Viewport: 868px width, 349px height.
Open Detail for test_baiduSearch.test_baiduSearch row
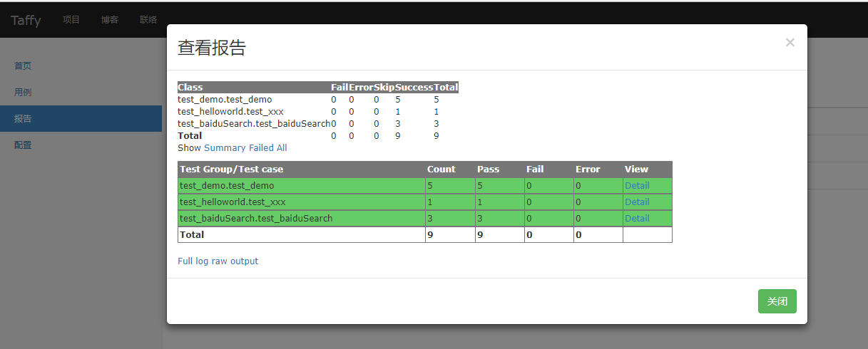tap(637, 218)
